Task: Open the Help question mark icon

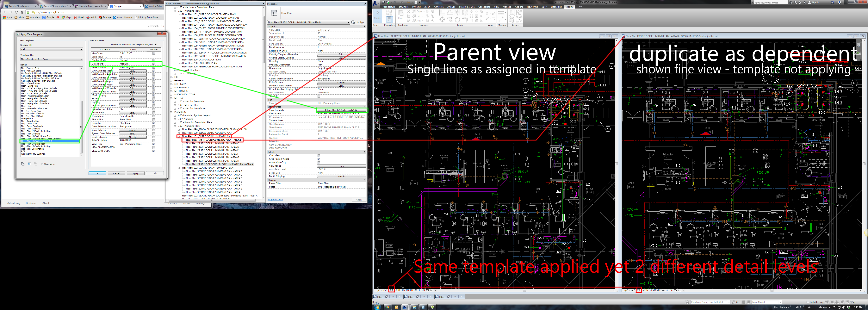Action: click(x=839, y=2)
